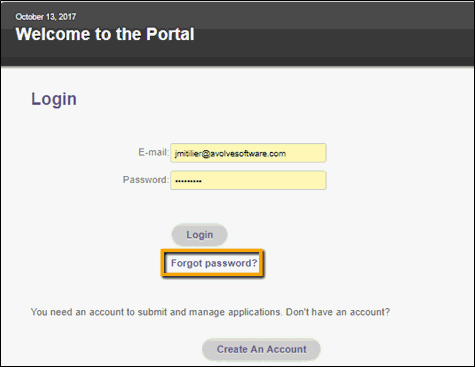Image resolution: width=475 pixels, height=367 pixels.
Task: Click the empty right end of E-mail field
Action: [307, 153]
